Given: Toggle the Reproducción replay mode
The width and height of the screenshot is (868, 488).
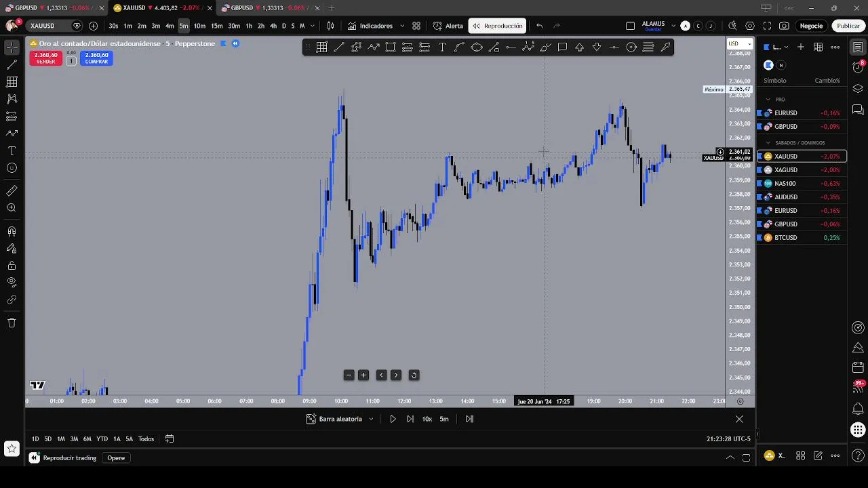Looking at the screenshot, I should [x=498, y=26].
